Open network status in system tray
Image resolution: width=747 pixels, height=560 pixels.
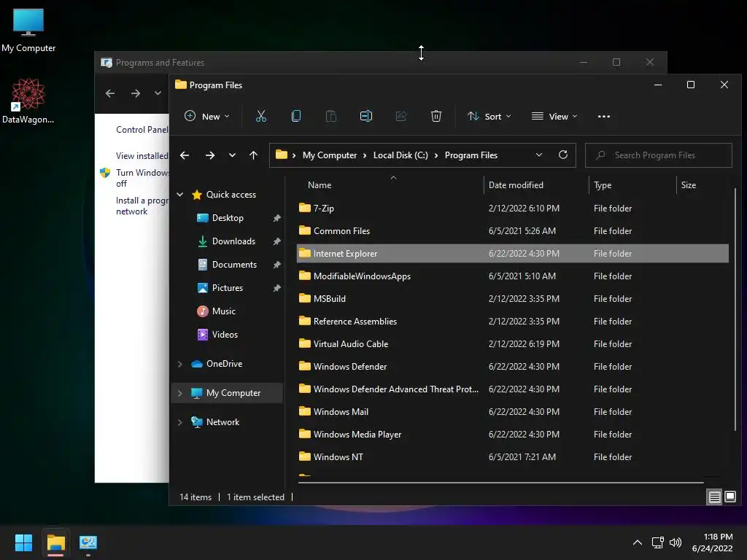(x=658, y=542)
